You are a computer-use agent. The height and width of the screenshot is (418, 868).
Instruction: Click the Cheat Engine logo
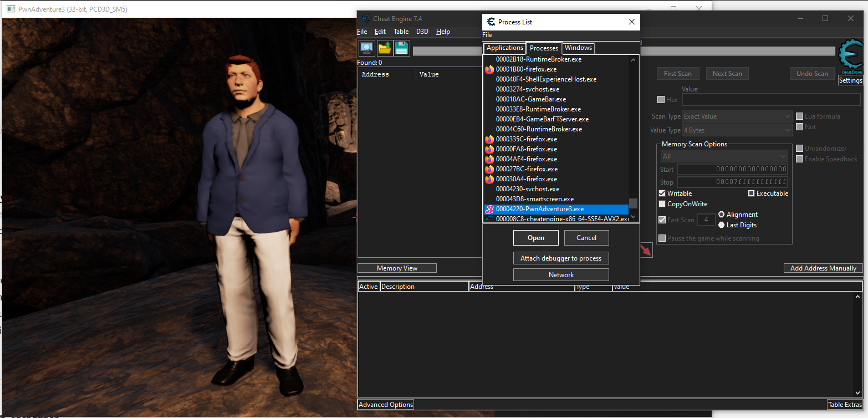[851, 57]
